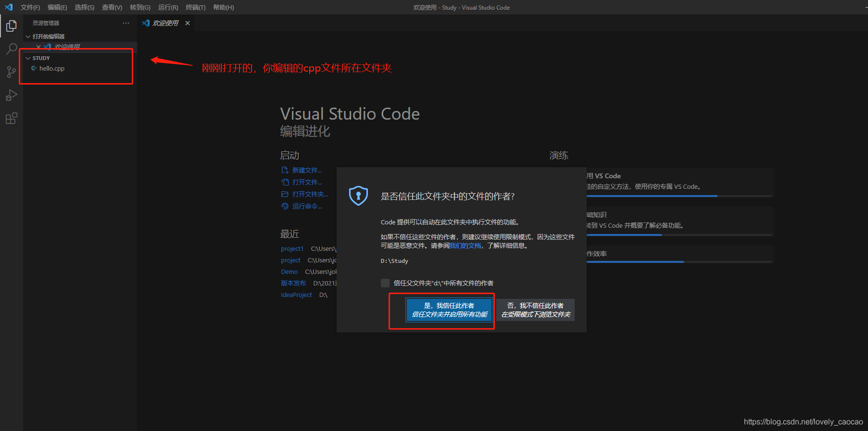The width and height of the screenshot is (868, 431).
Task: Click the three-dots menu in Explorer header
Action: (x=126, y=23)
